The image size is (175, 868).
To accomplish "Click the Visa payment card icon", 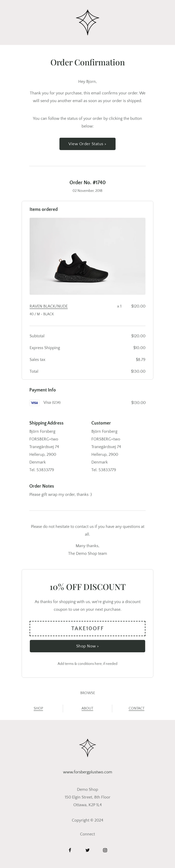I will [34, 403].
